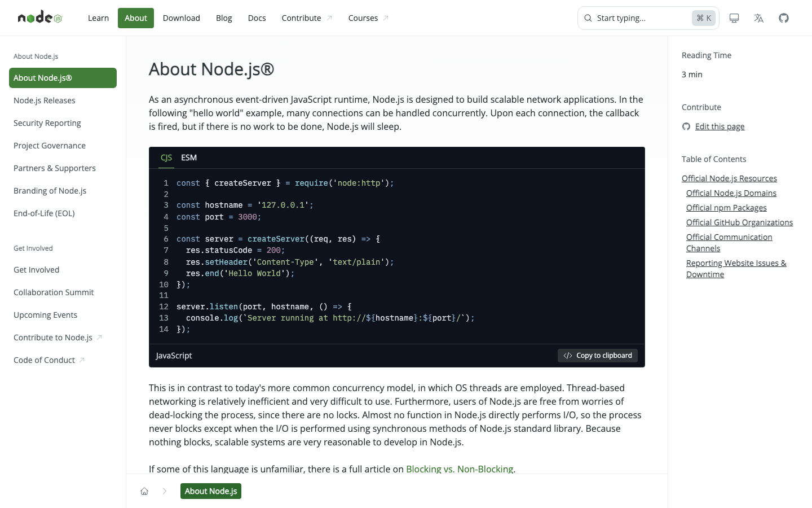This screenshot has width=812, height=508.
Task: Go to the Download page
Action: pos(182,18)
